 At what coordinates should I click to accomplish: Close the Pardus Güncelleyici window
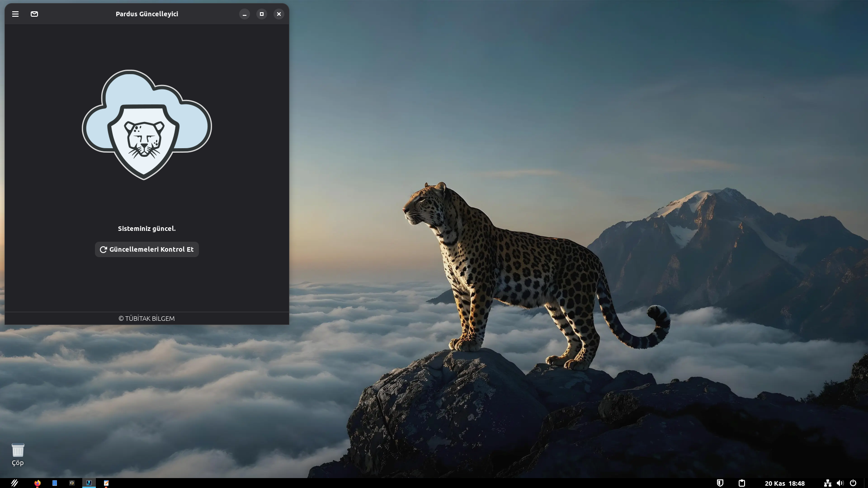279,14
